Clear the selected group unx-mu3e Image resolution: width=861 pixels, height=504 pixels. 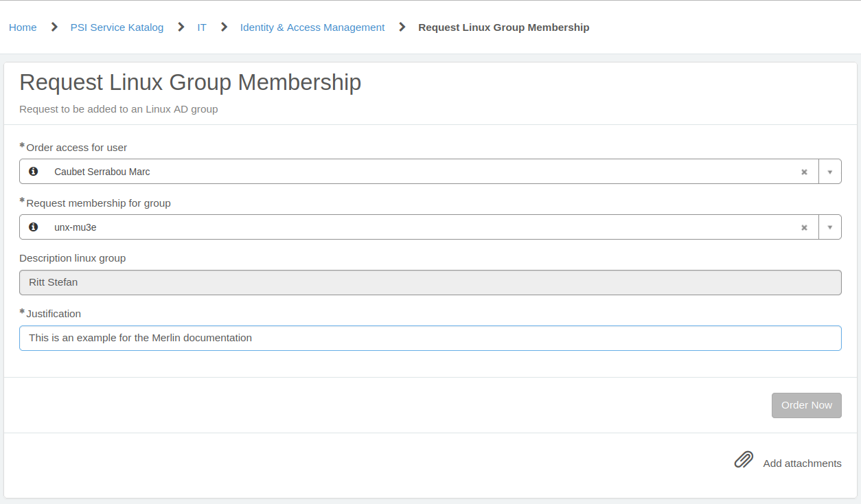pos(804,227)
